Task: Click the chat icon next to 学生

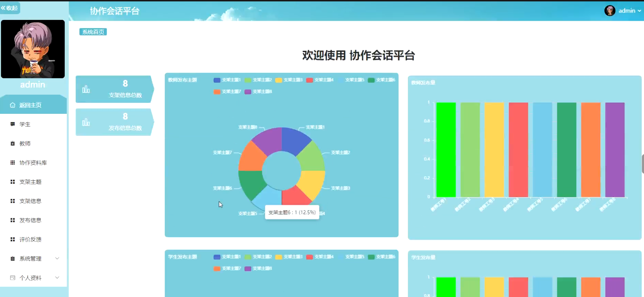Action: point(13,124)
